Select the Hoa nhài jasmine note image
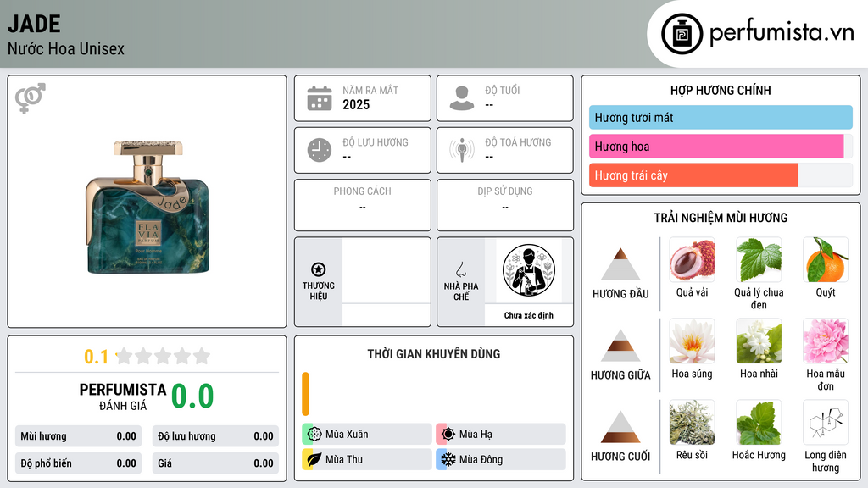This screenshot has height=488, width=868. tap(759, 341)
